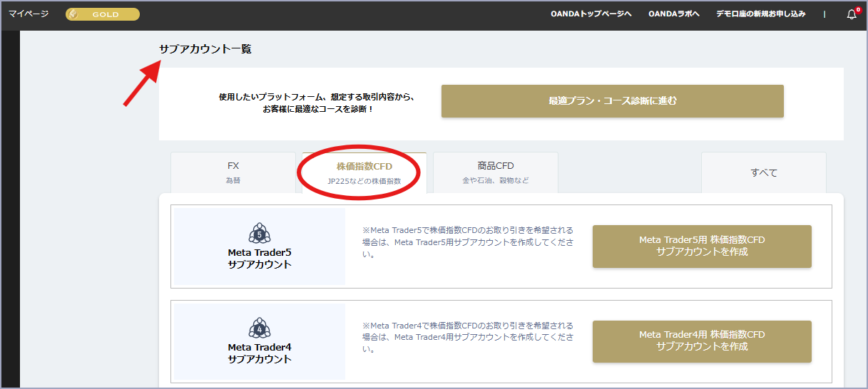
Task: Click the お客様に最適なコースを診断 text
Action: point(318,110)
